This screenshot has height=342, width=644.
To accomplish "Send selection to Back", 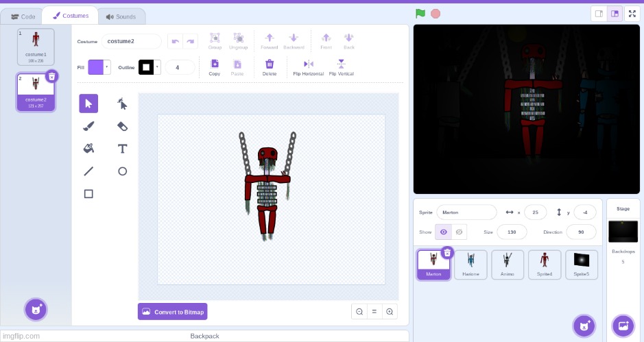I will [348, 41].
